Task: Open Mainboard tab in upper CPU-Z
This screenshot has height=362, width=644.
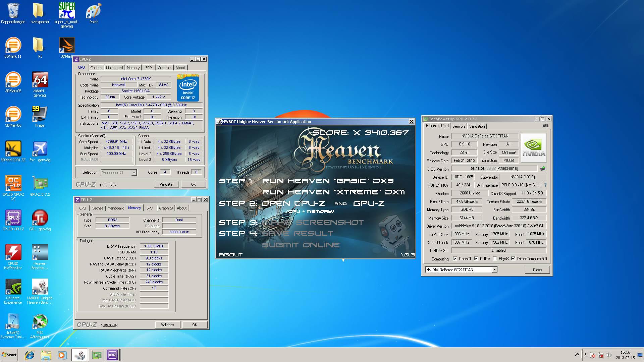Action: point(114,68)
